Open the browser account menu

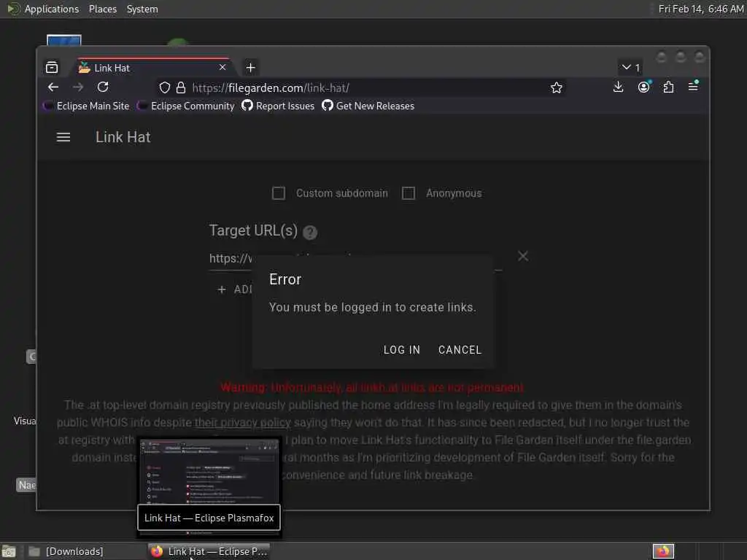click(643, 87)
